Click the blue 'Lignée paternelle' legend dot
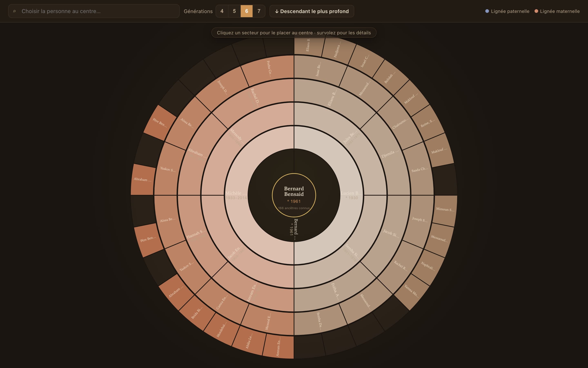Screen dimensions: 588x368 487,11
